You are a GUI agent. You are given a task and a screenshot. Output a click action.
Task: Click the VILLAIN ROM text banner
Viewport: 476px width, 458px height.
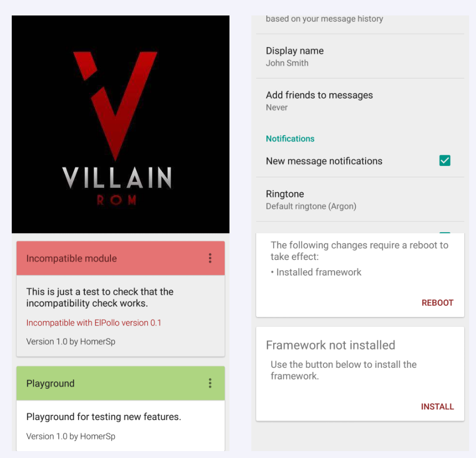click(117, 185)
